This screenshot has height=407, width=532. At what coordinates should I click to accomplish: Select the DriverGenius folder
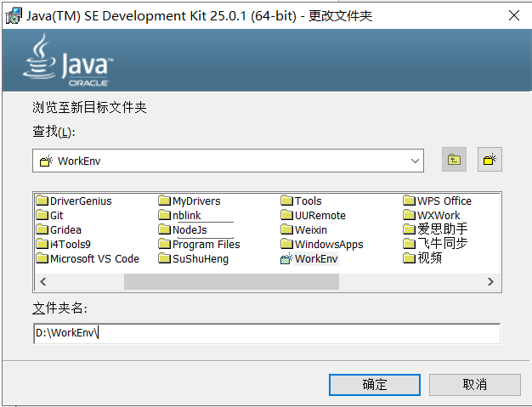click(x=80, y=201)
